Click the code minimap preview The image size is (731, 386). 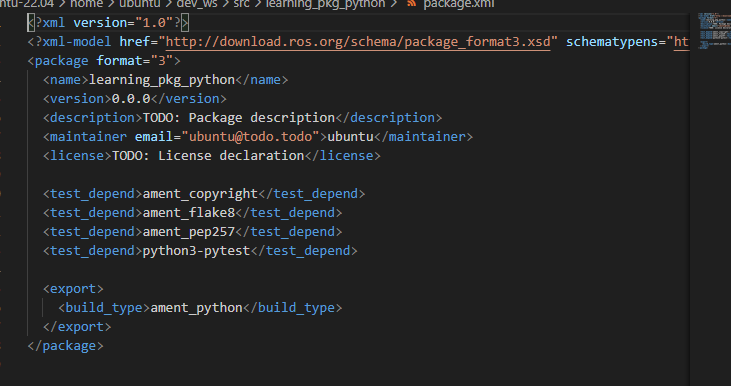714,31
